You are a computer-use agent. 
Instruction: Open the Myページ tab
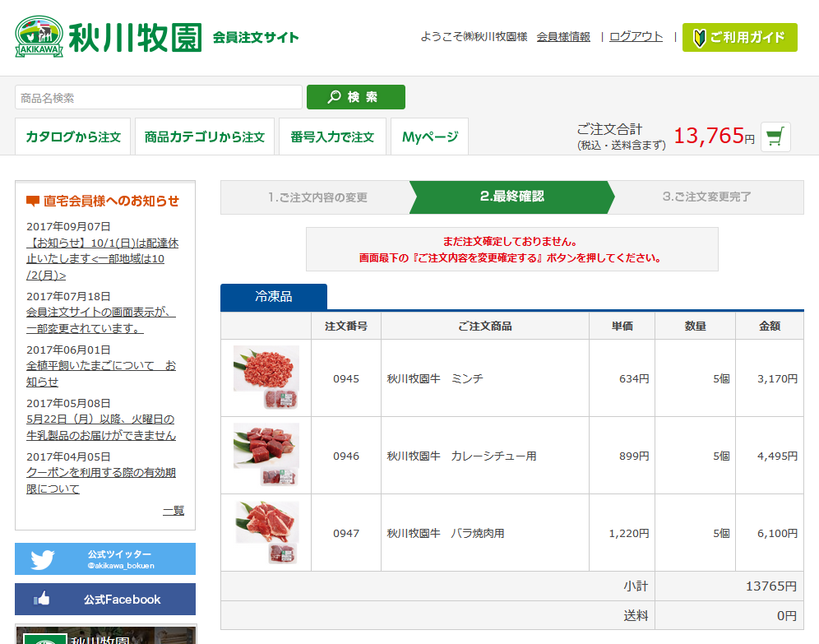[429, 137]
